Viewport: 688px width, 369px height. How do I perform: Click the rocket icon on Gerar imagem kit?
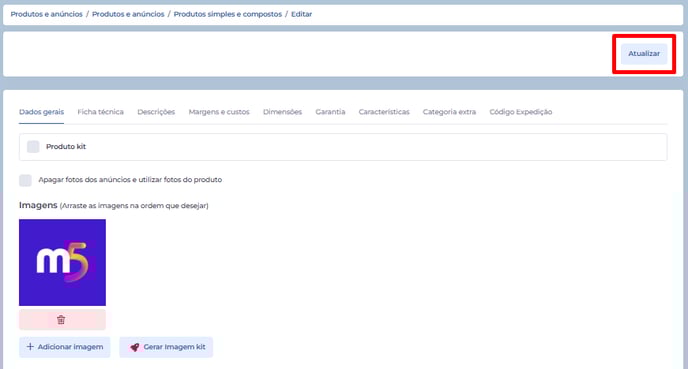coord(135,347)
